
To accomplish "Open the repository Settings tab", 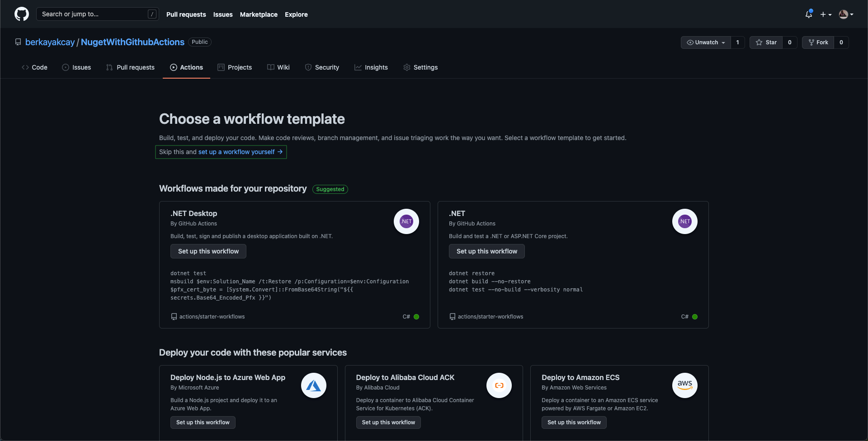I will 420,67.
